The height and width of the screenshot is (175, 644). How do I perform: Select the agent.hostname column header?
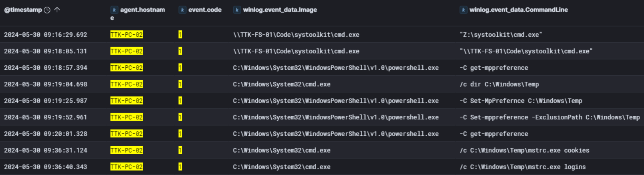tap(142, 10)
